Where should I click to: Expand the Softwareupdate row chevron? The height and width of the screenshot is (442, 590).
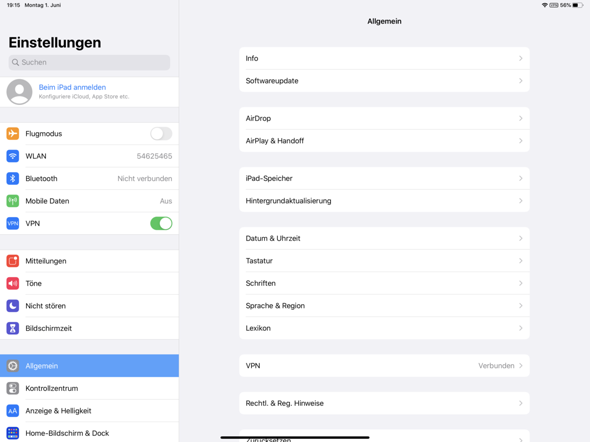(521, 81)
